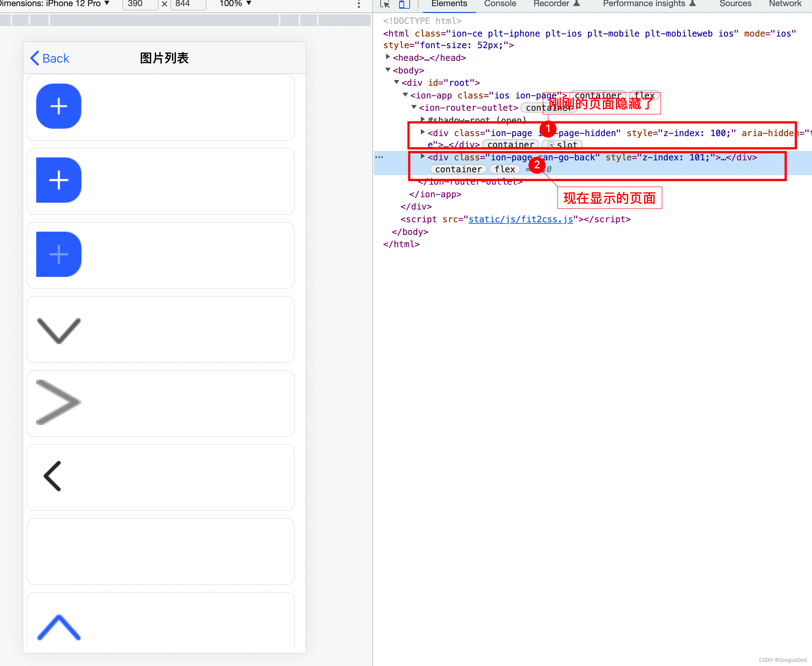Go Back using the header button
The width and height of the screenshot is (812, 666).
click(50, 58)
